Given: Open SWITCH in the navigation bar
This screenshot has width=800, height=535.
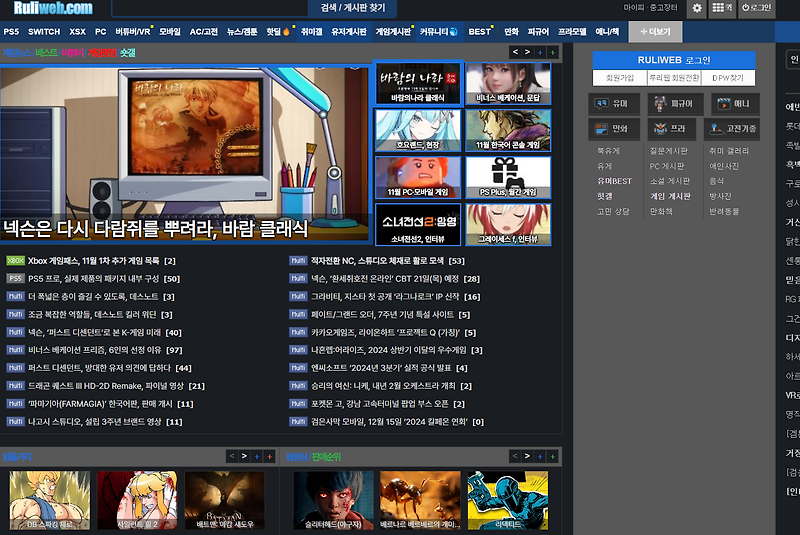Looking at the screenshot, I should point(44,32).
